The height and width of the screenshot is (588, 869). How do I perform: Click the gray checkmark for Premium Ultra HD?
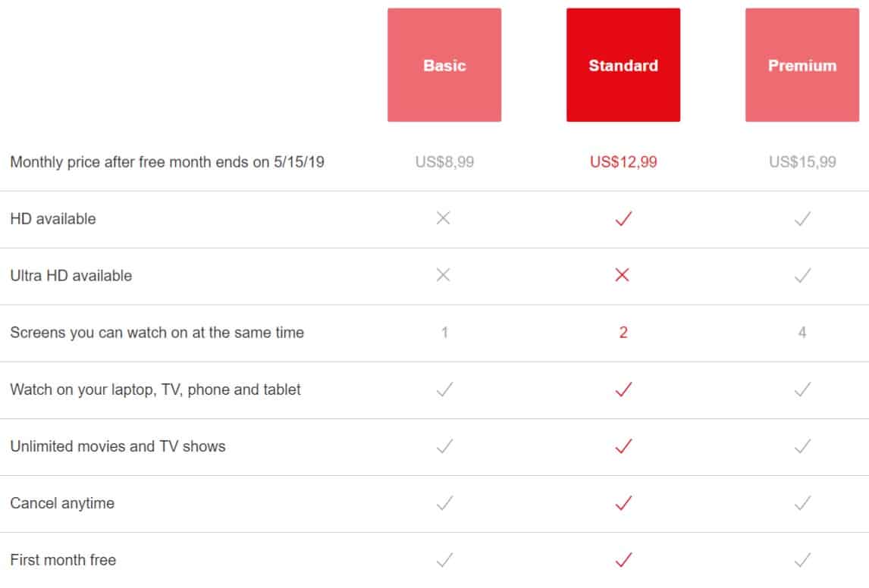click(801, 275)
